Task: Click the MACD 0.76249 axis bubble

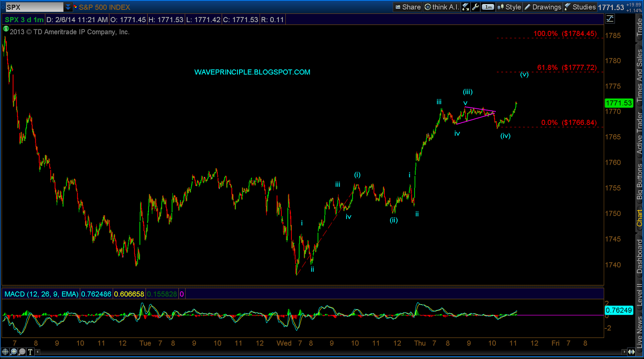Action: 619,310
